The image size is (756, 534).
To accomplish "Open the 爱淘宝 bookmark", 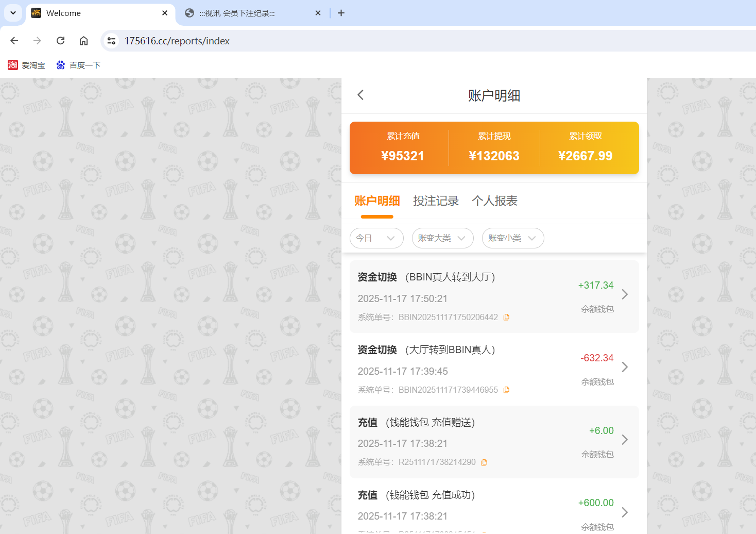I will (x=26, y=65).
